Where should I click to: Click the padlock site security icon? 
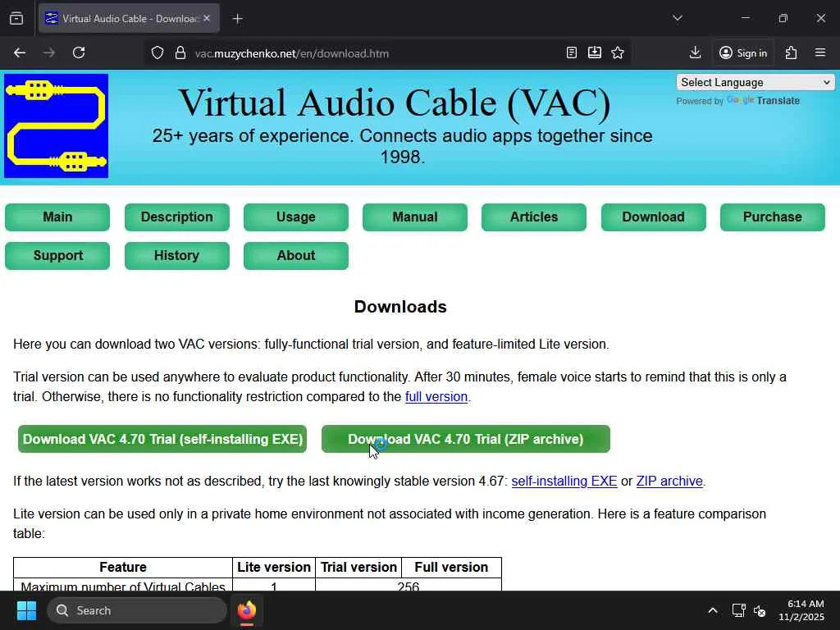[180, 53]
